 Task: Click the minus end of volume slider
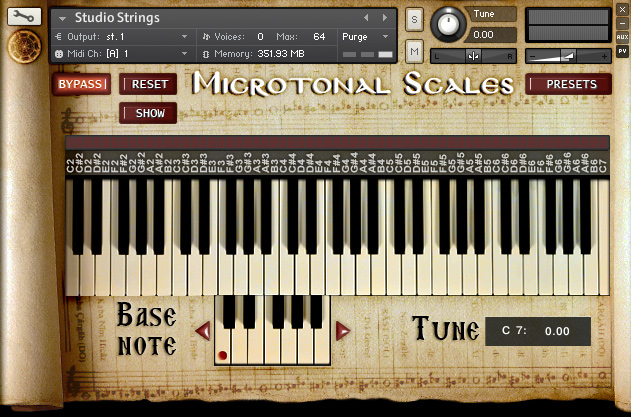(532, 57)
